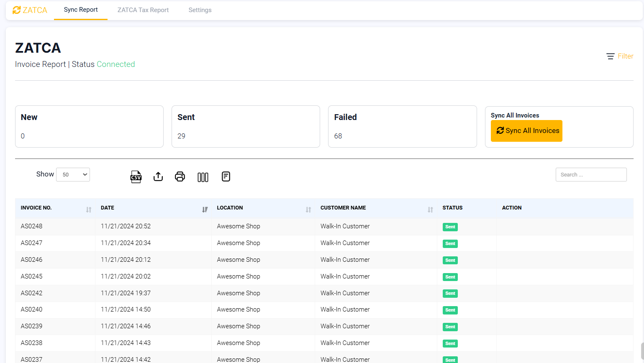Click the Sync All Invoices button
Screen dimensions: 644x363
click(526, 130)
